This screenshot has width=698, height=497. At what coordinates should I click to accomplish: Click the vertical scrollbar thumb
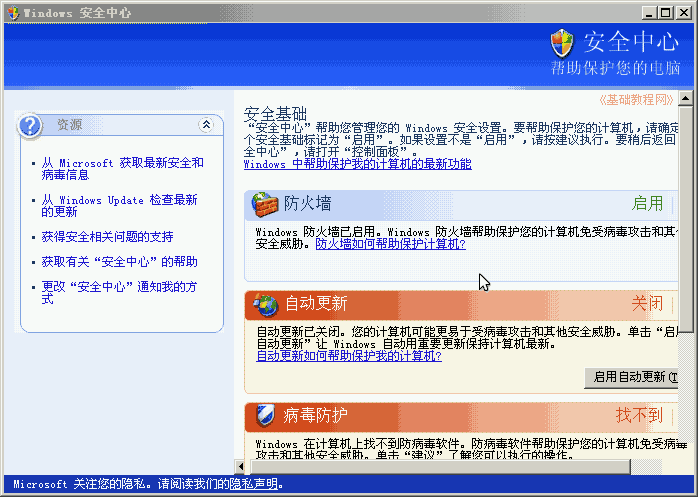tap(686, 219)
